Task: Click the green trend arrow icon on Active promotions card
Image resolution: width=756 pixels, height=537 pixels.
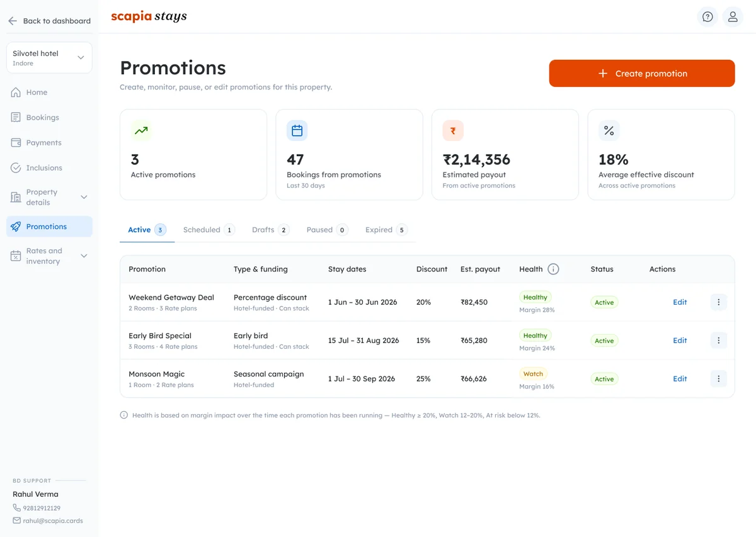Action: pyautogui.click(x=141, y=131)
